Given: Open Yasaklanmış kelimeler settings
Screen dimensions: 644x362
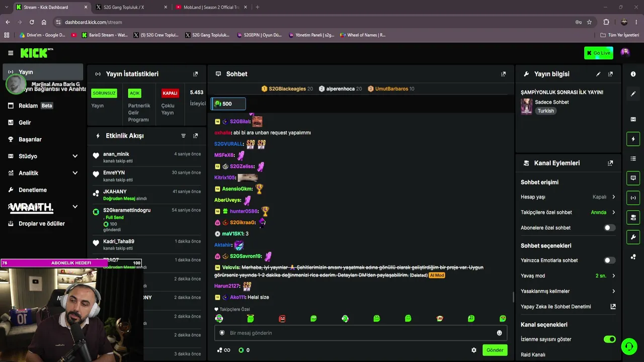Looking at the screenshot, I should click(x=568, y=291).
